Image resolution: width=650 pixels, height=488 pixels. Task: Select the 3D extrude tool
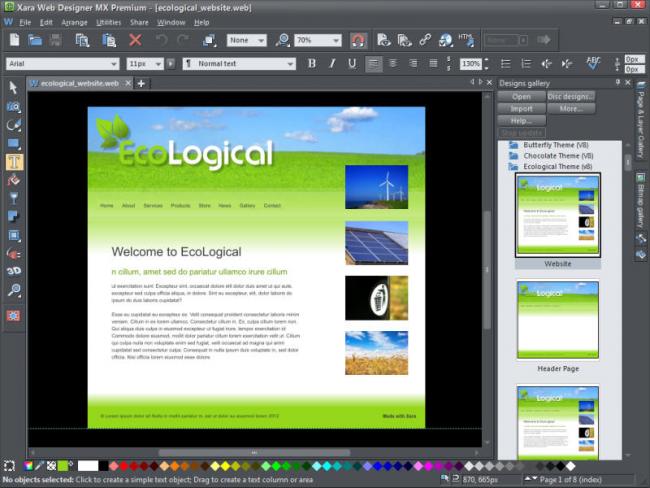[13, 271]
